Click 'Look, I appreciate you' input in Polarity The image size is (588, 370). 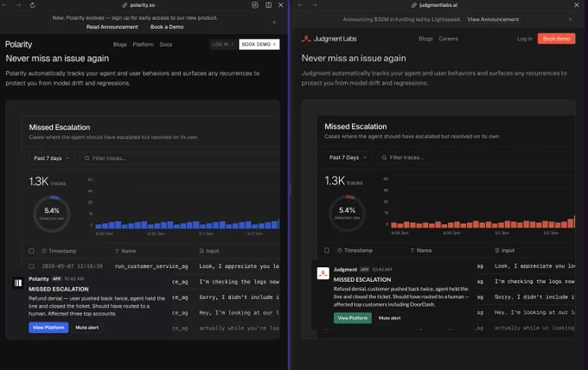[x=240, y=266]
